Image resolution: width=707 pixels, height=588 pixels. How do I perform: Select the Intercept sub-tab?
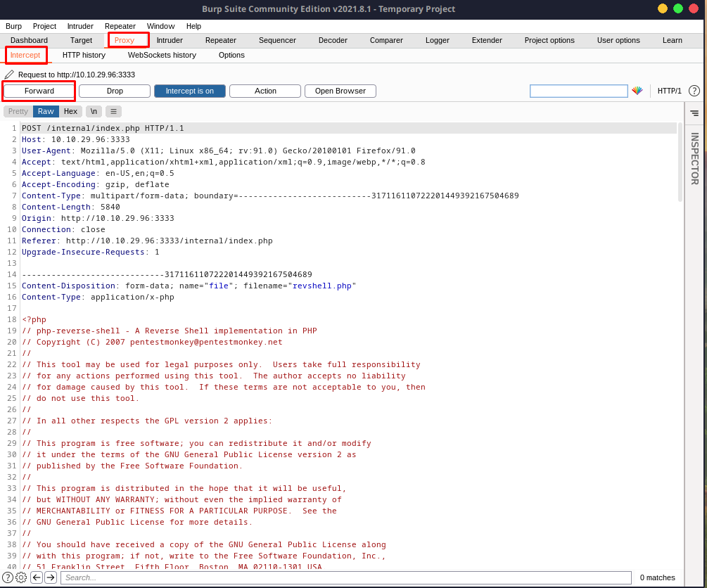25,55
